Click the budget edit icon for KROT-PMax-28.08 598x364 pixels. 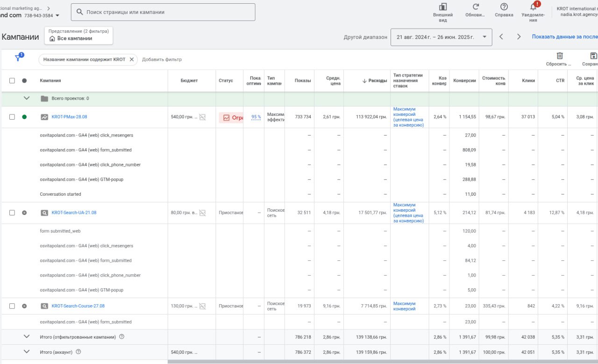pos(202,117)
